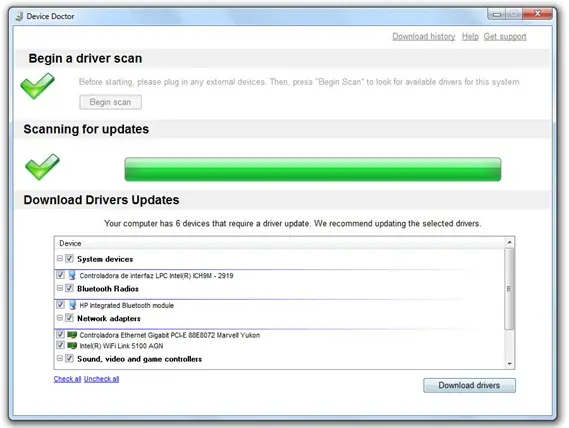The width and height of the screenshot is (569, 428).
Task: Click the device list scrollbar thumb
Action: [509, 289]
